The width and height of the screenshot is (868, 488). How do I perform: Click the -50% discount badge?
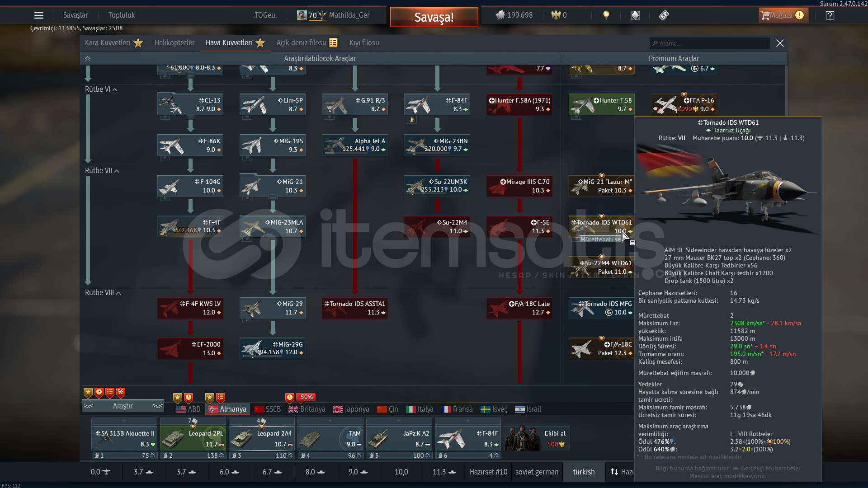click(x=306, y=397)
